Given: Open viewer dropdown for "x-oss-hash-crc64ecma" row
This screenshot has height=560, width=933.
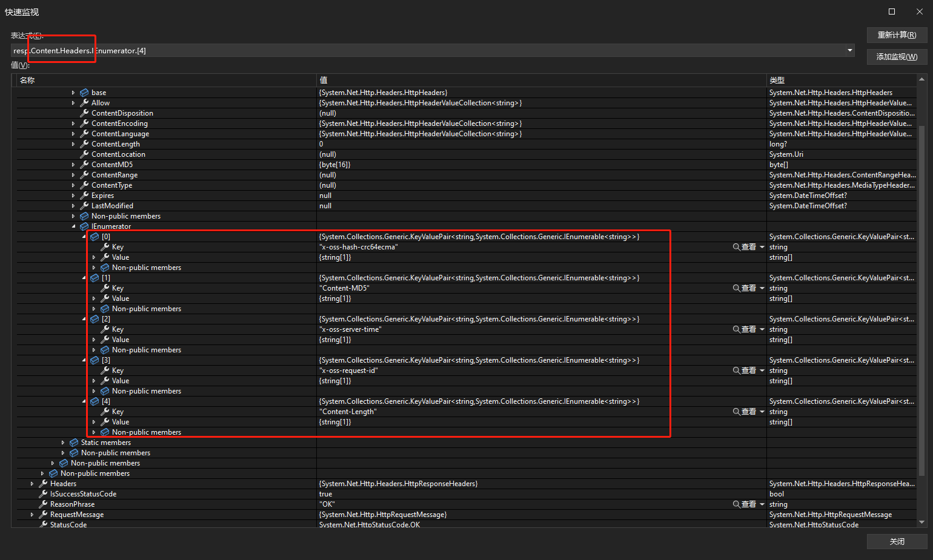Looking at the screenshot, I should tap(761, 246).
